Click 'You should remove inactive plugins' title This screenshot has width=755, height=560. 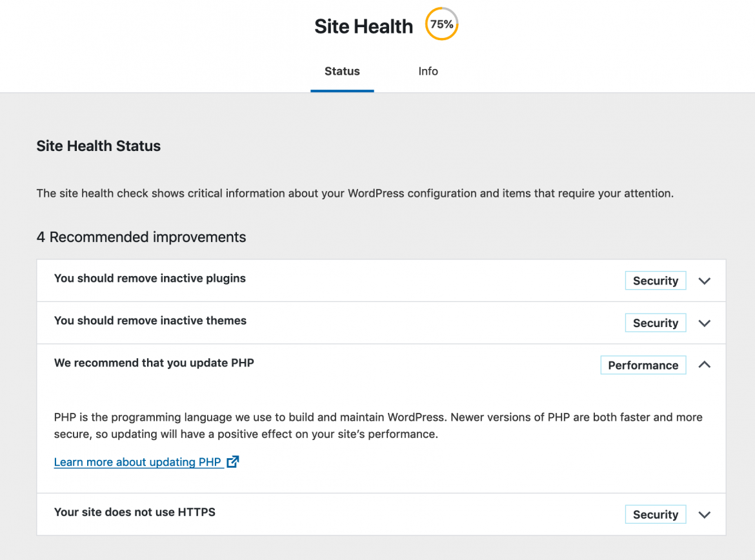(150, 279)
